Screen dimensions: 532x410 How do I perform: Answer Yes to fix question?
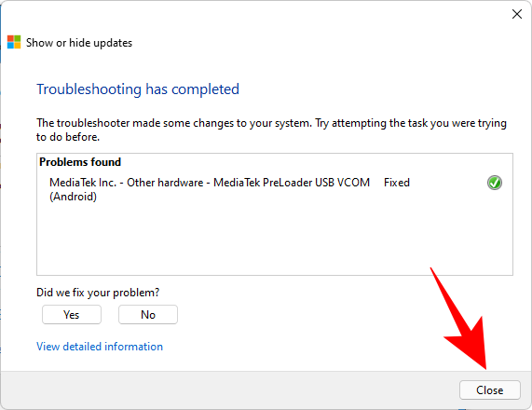pos(72,315)
